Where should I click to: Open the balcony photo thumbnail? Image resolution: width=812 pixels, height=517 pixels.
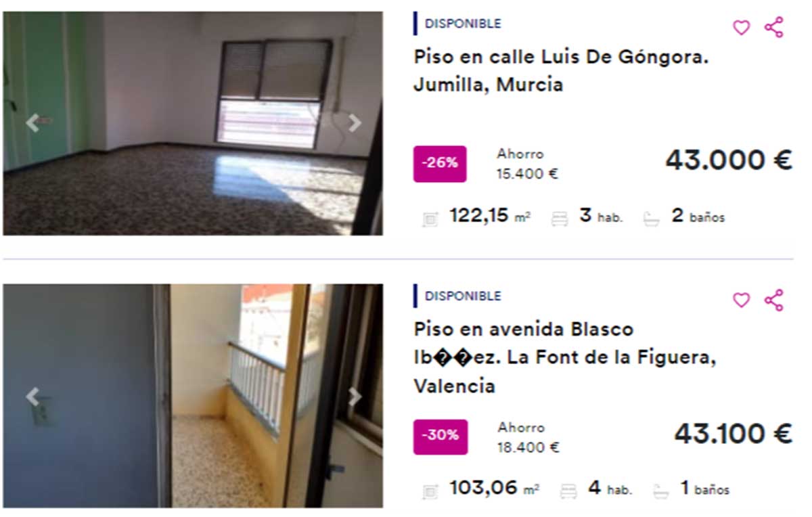coord(193,396)
